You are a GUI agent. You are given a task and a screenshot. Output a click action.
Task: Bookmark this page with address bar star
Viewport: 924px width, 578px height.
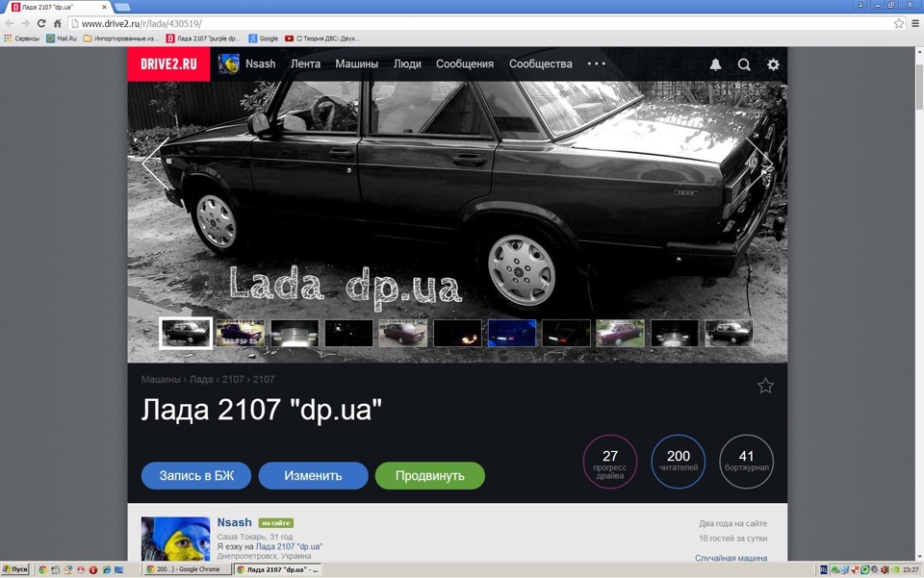[x=899, y=23]
